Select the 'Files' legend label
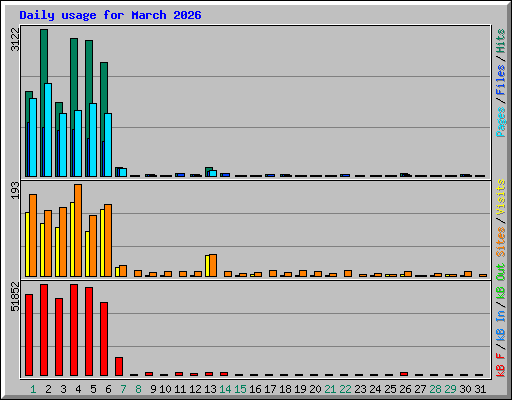This screenshot has height=400, width=512. click(500, 79)
